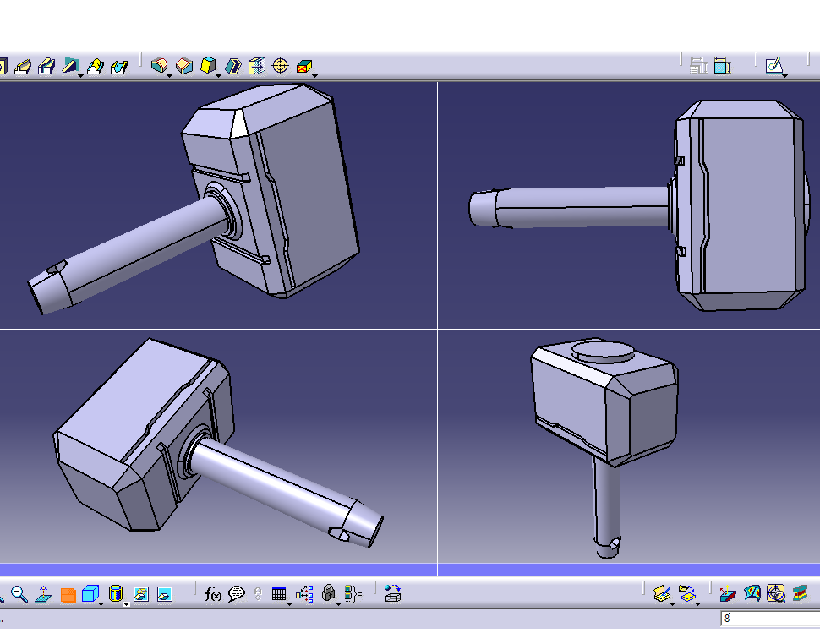Click the Equivalent Dimensions braces icon
Viewport: 820px width, 644px height.
point(353,594)
